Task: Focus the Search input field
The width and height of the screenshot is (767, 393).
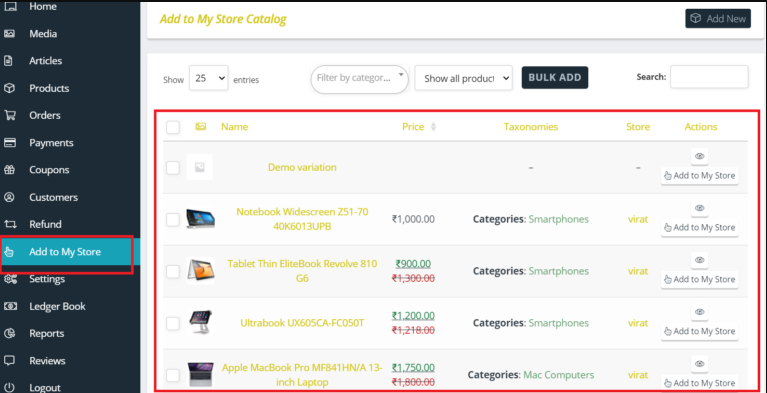Action: coord(709,77)
